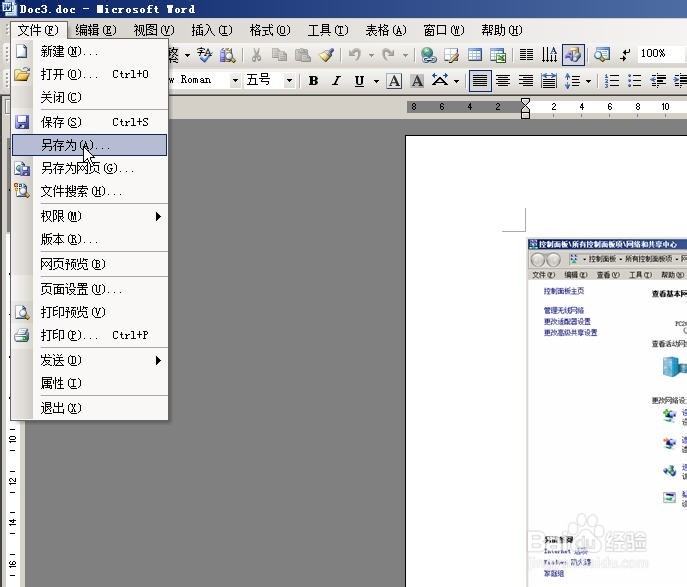Open the 表格(A) menu
This screenshot has height=587, width=687.
coord(386,30)
